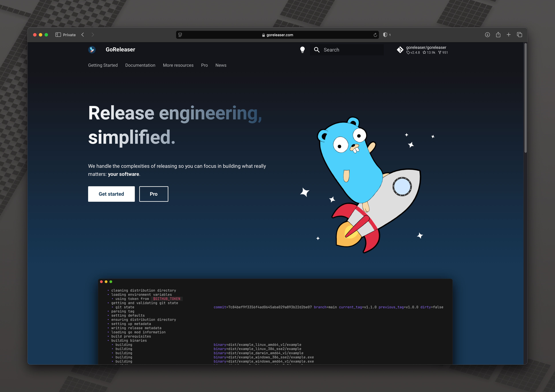Click the goreleaser/goreleaser repository link

(x=426, y=47)
